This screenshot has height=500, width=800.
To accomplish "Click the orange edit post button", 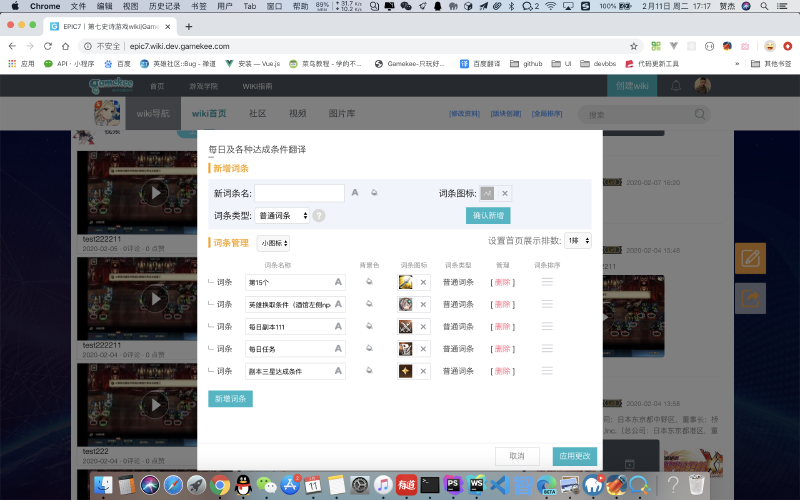I will point(750,259).
